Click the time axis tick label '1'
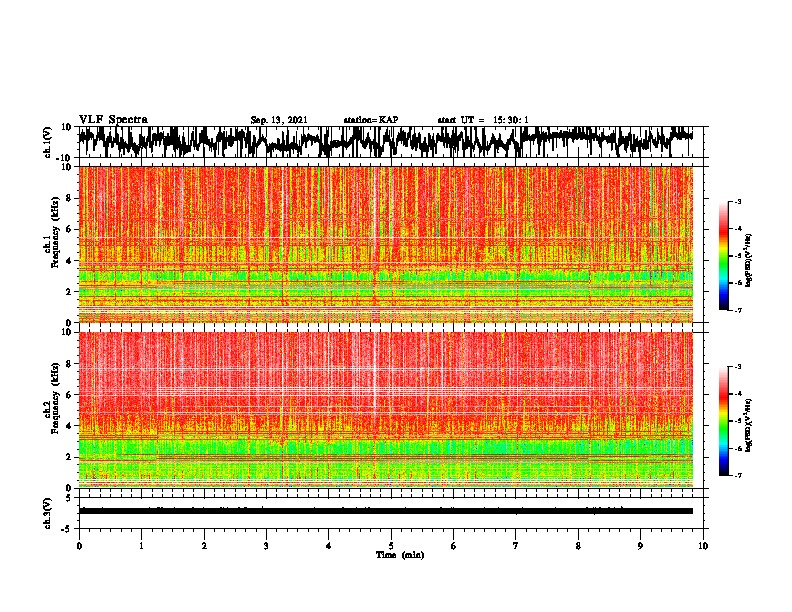The height and width of the screenshot is (612, 792). pos(141,546)
